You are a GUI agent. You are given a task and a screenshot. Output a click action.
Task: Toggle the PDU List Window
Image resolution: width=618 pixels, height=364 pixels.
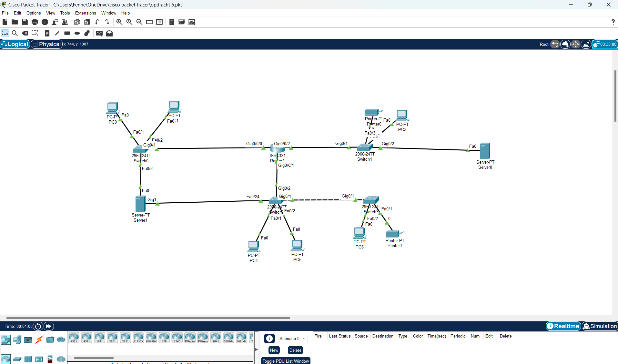286,361
